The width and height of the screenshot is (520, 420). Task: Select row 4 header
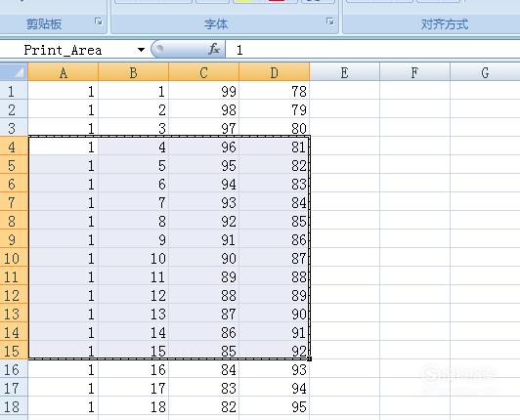14,147
